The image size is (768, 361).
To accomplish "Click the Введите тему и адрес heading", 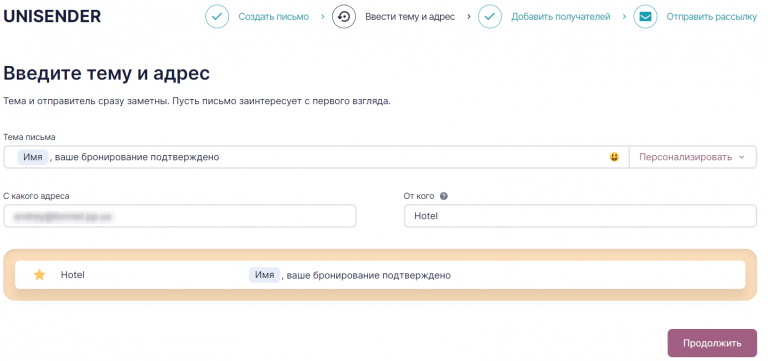I will (106, 73).
